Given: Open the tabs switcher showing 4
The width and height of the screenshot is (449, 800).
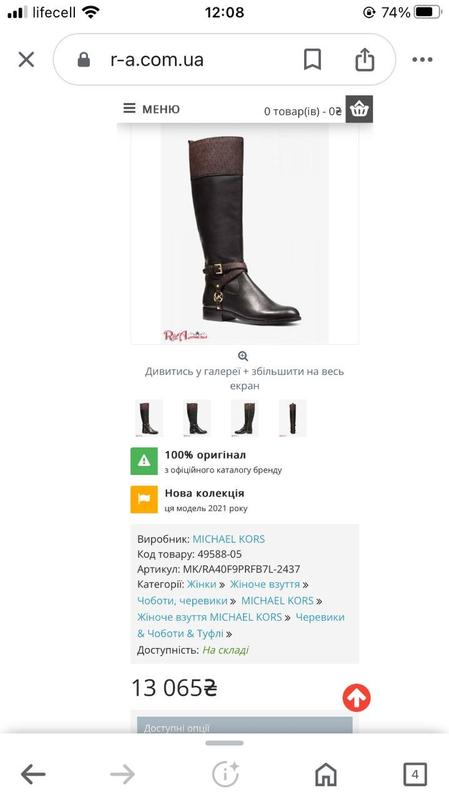Looking at the screenshot, I should click(415, 774).
